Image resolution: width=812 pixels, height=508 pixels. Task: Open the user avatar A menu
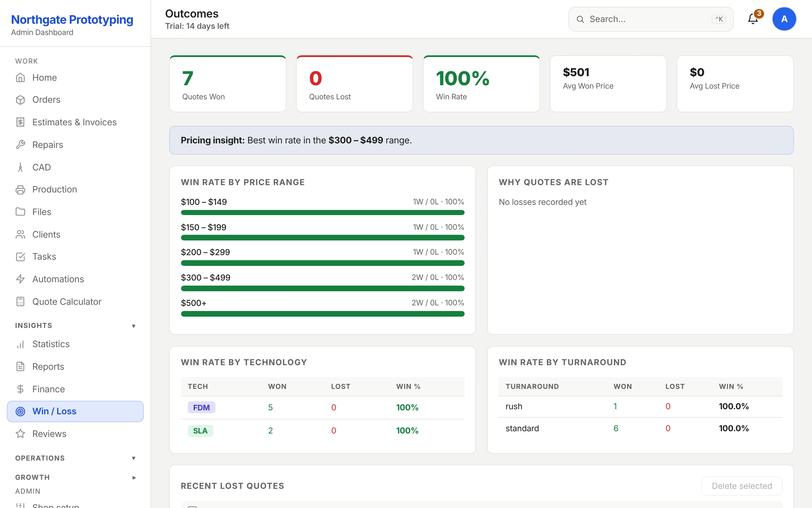click(784, 19)
